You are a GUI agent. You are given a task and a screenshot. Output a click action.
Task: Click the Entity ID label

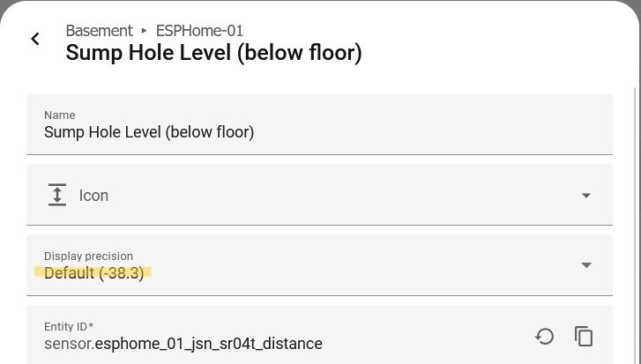point(68,327)
